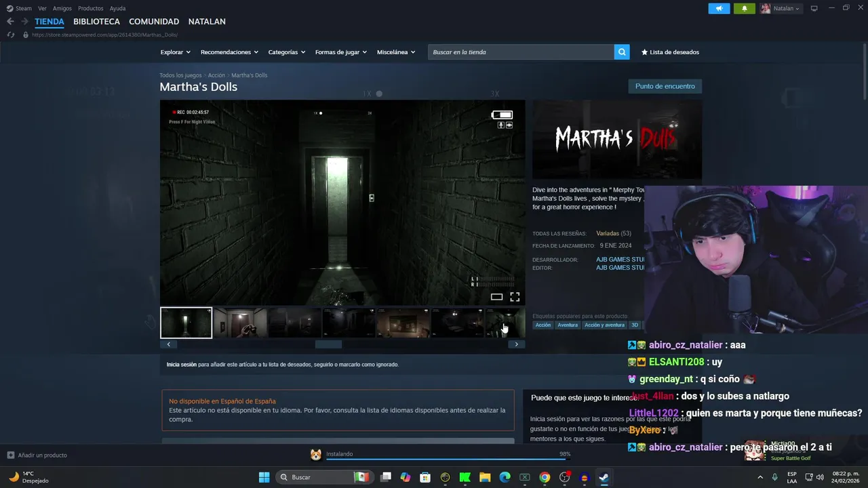Open Microsoft Store from the taskbar
Image resolution: width=868 pixels, height=488 pixels.
(x=425, y=477)
